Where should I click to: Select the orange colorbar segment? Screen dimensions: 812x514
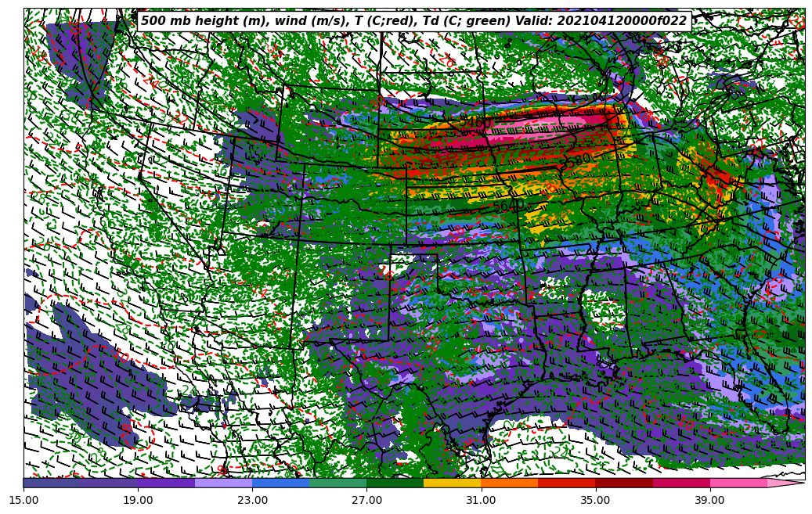[x=509, y=483]
